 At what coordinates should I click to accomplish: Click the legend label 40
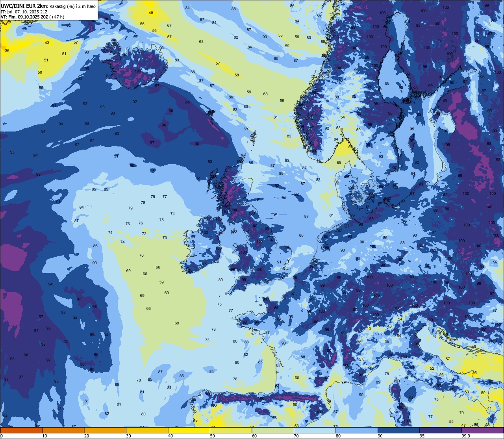(170, 436)
